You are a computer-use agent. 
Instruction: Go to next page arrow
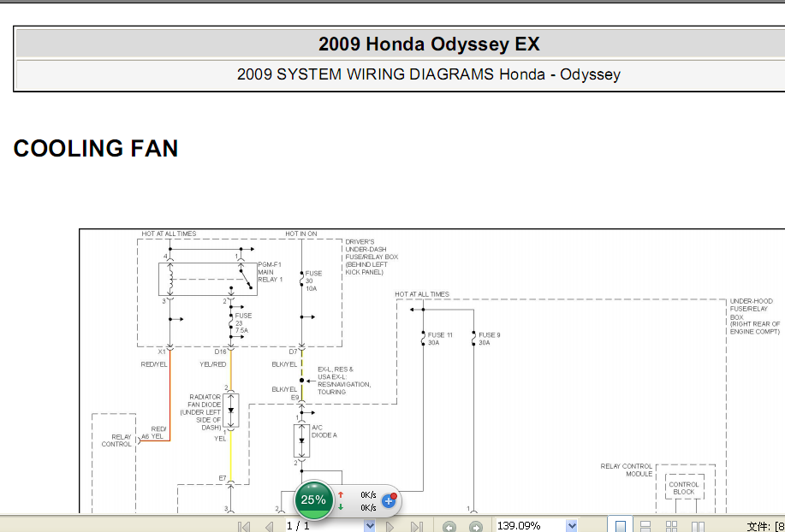point(390,526)
